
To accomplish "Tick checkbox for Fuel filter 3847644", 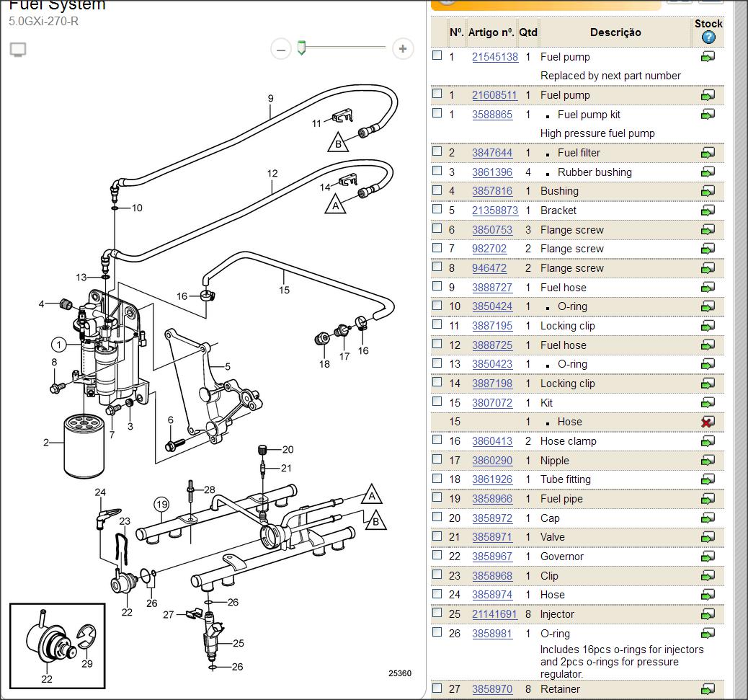I will [x=437, y=151].
